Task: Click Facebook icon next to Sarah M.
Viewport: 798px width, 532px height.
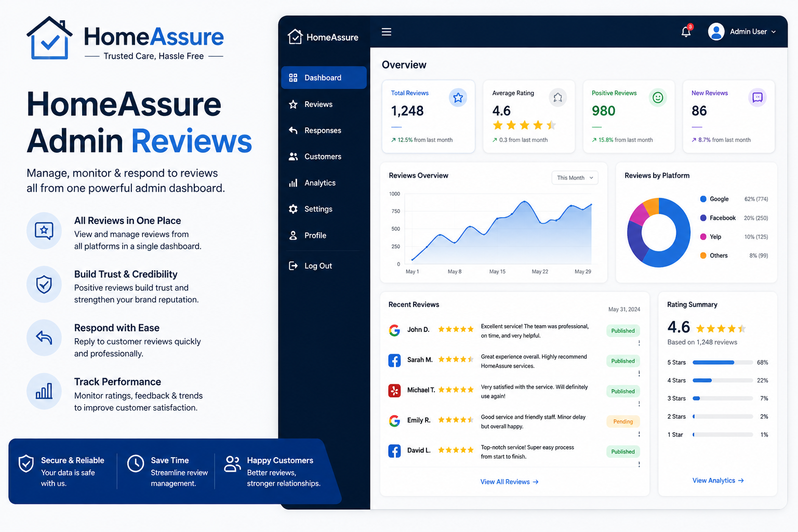Action: pos(394,361)
